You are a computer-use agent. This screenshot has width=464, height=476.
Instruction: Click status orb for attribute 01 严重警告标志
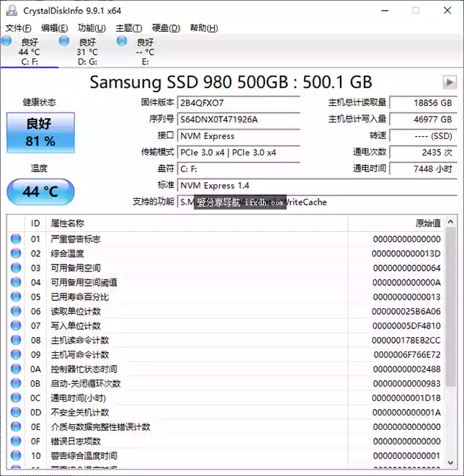point(16,239)
